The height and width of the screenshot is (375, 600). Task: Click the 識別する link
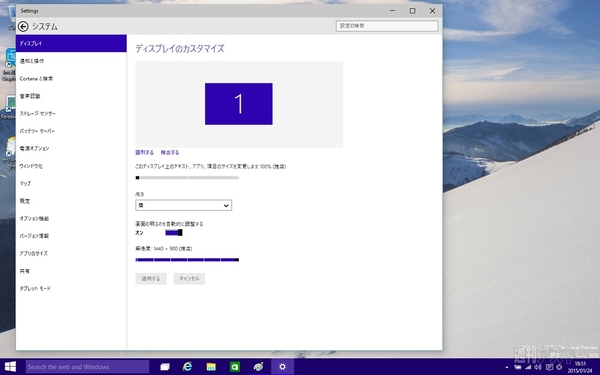144,152
